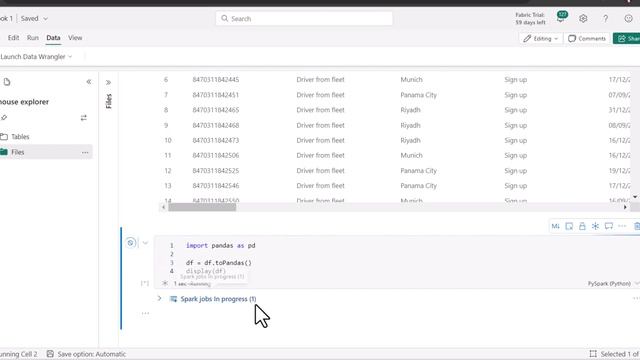Add a comment to the code cell
The image size is (640, 360).
point(609,226)
